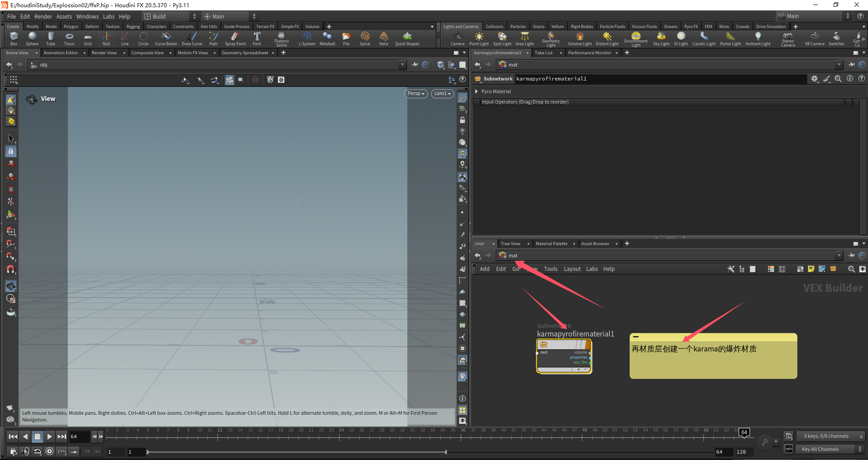
Task: Select the Quick Shapes tool
Action: click(407, 39)
